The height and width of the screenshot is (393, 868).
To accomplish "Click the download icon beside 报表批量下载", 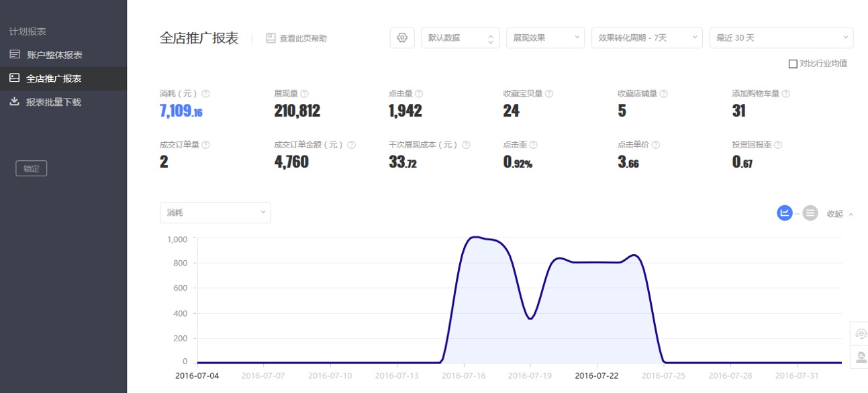I will (14, 101).
